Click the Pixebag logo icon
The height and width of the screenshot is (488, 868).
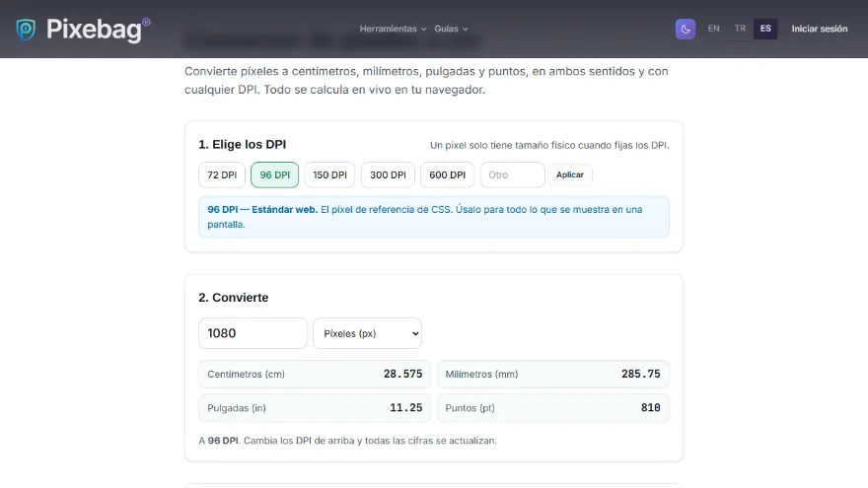[26, 30]
